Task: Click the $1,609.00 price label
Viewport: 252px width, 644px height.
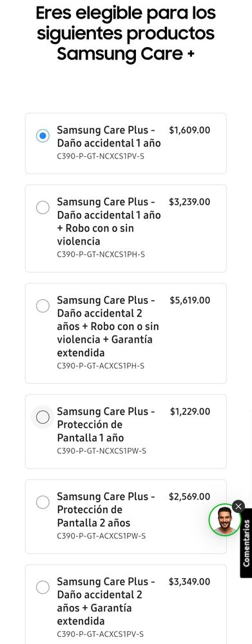Action: point(189,130)
